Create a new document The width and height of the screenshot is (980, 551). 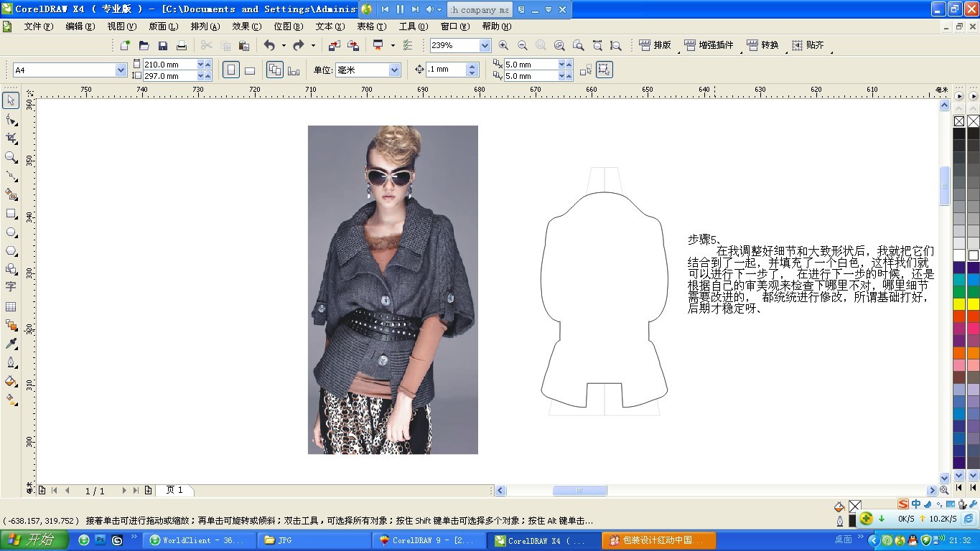[x=125, y=45]
